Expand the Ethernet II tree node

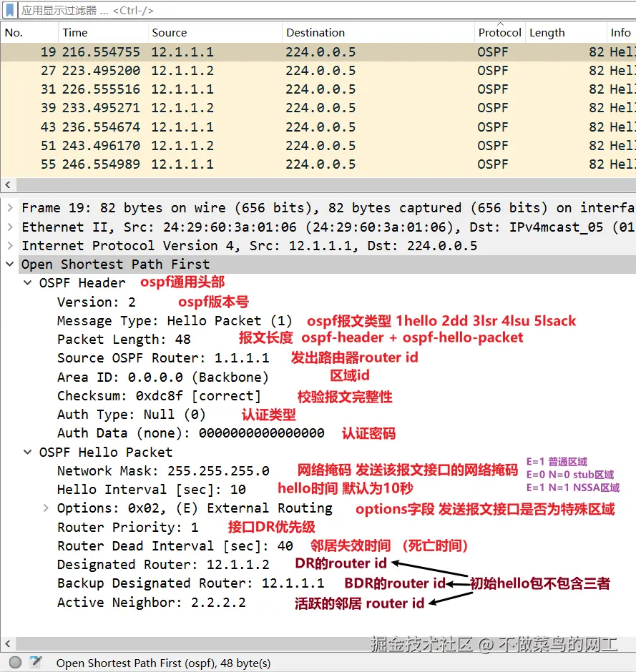tap(10, 227)
